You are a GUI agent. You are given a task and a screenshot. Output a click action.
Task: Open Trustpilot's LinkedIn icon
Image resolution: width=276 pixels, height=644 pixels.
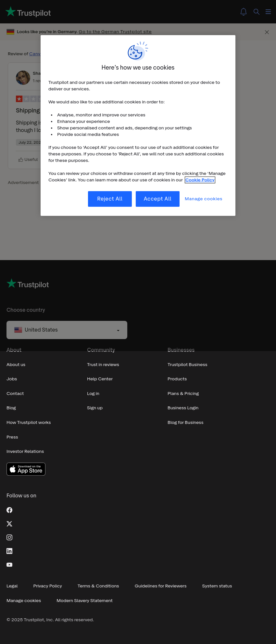[9, 551]
